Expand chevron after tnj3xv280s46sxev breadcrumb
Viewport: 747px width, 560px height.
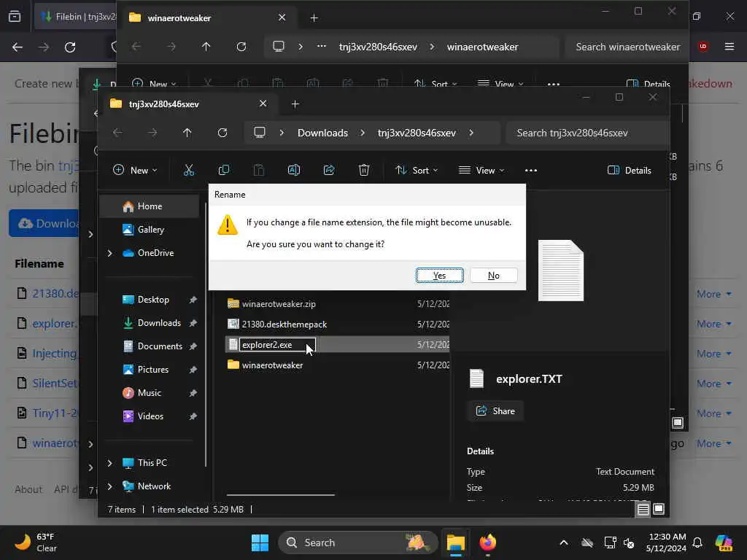click(x=471, y=133)
